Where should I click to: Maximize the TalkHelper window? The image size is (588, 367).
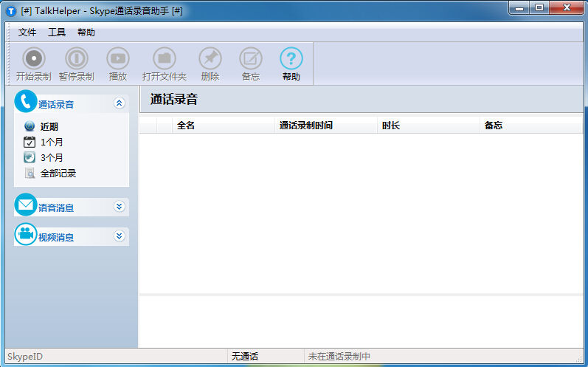click(x=539, y=8)
